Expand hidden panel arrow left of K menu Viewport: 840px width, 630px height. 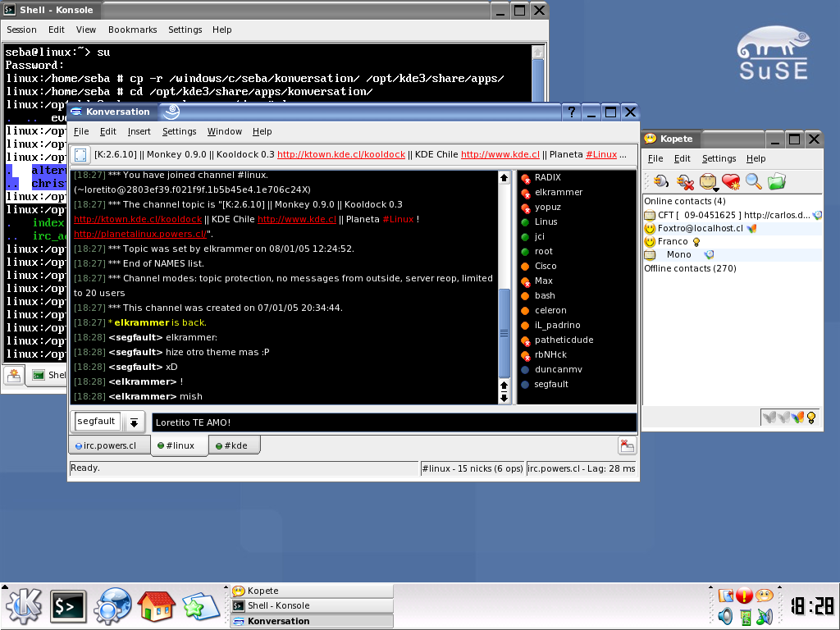(4, 587)
